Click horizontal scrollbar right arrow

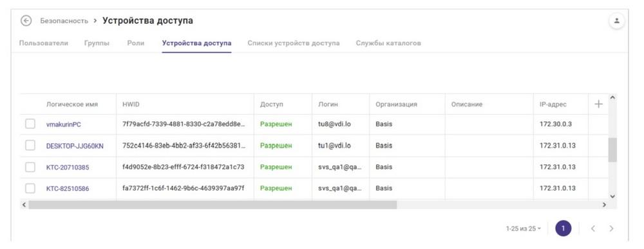[604, 204]
